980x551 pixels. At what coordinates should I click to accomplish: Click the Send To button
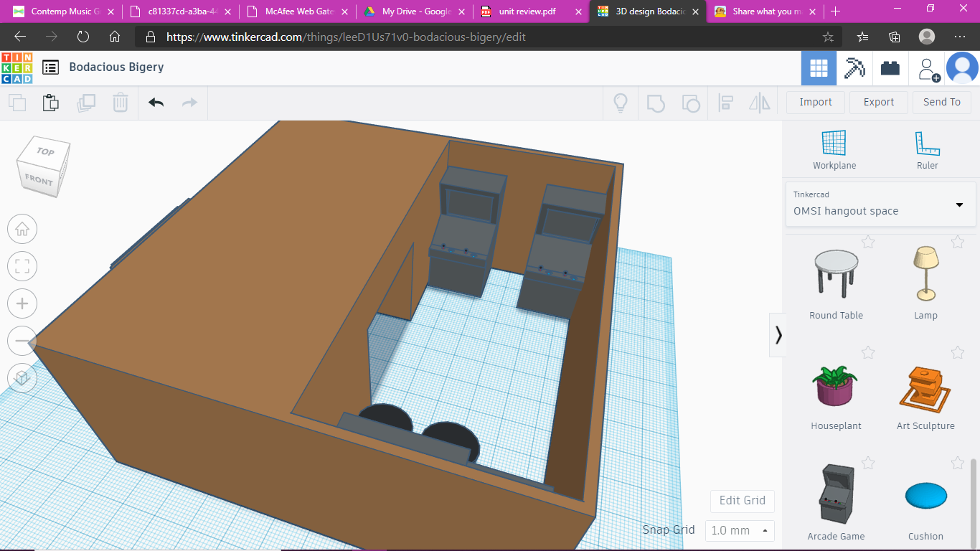tap(942, 102)
